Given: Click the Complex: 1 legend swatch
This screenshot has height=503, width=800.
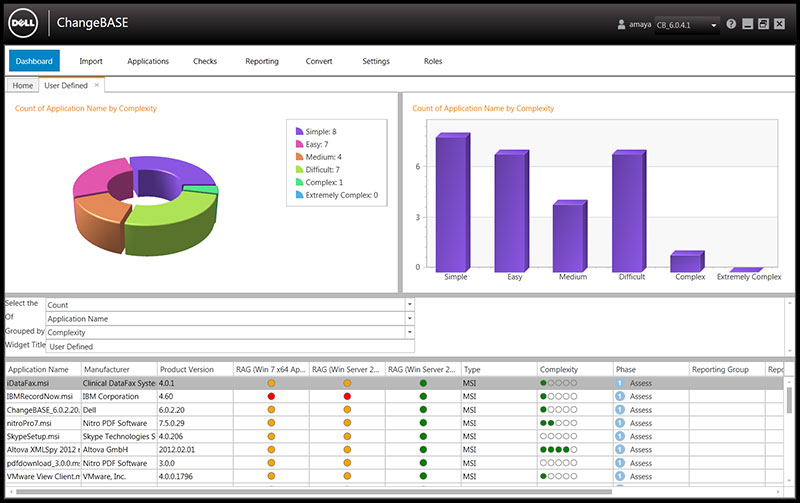Looking at the screenshot, I should [x=299, y=182].
